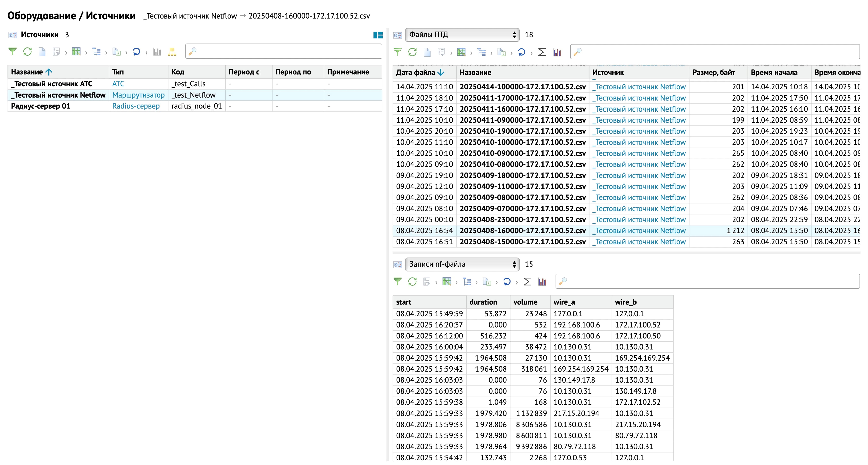The width and height of the screenshot is (868, 465).
Task: Open table settings grid icon in Источники toolbar
Action: pyautogui.click(x=76, y=52)
